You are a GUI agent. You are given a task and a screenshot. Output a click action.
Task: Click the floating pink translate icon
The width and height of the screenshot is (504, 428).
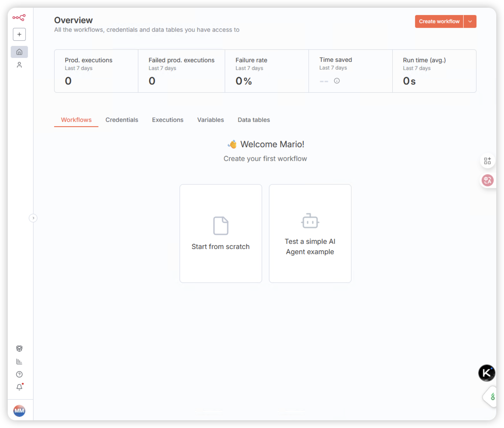[488, 180]
